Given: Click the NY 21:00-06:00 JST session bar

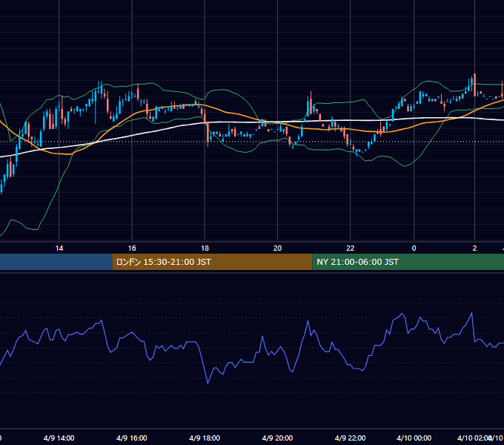Looking at the screenshot, I should [408, 262].
